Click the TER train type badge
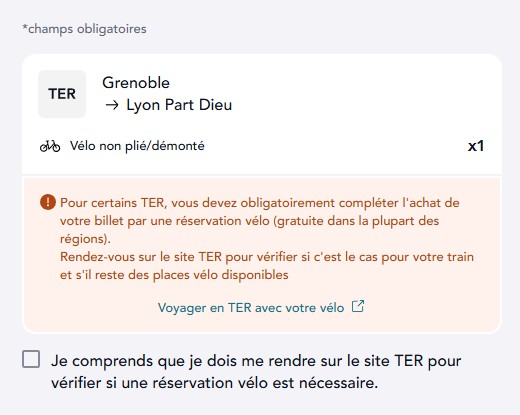Viewport: 520px width, 415px height. [62, 94]
